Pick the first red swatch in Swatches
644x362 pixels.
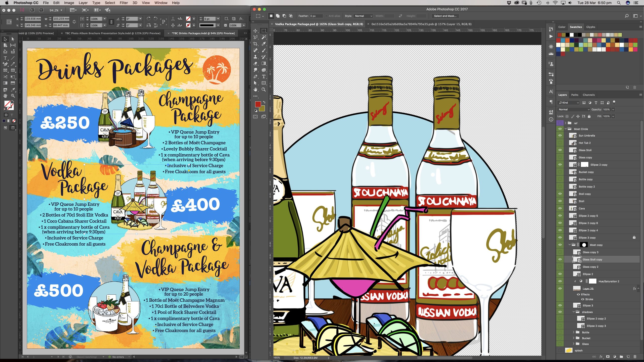pos(559,35)
